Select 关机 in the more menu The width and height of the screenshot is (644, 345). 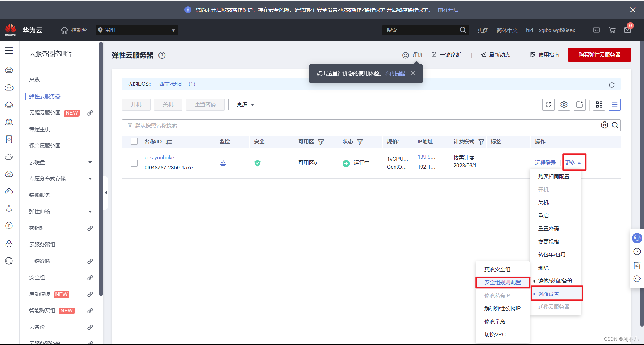click(x=543, y=203)
